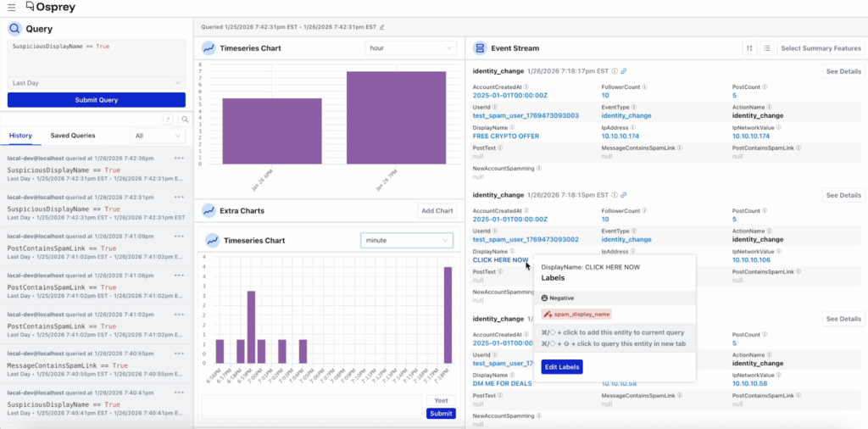This screenshot has width=868, height=429.
Task: Click the search icon above the History tab
Action: [x=184, y=120]
